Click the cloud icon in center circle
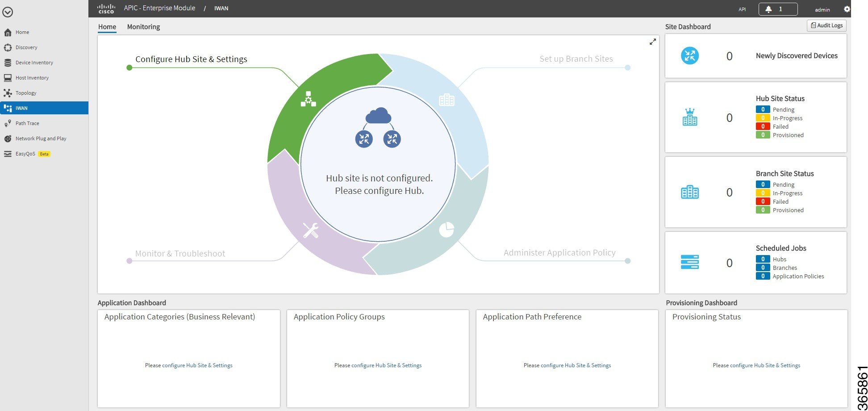Screen dimensions: 868x411 [x=378, y=115]
